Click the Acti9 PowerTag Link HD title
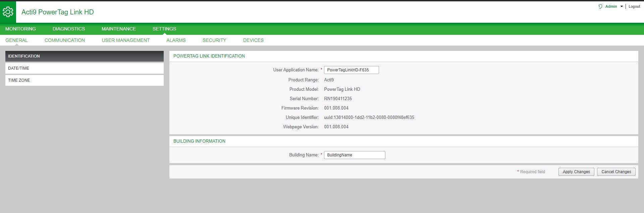644x213 pixels. pos(58,12)
